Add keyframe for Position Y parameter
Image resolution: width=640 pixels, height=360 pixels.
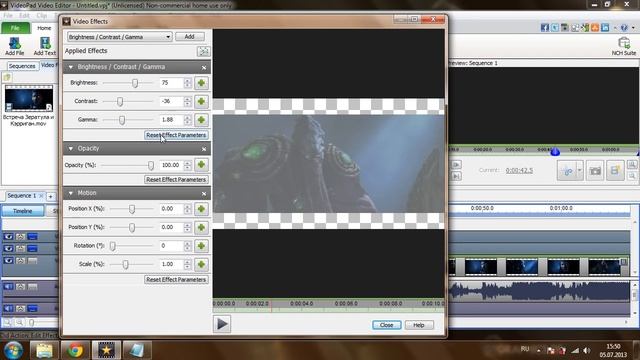201,227
